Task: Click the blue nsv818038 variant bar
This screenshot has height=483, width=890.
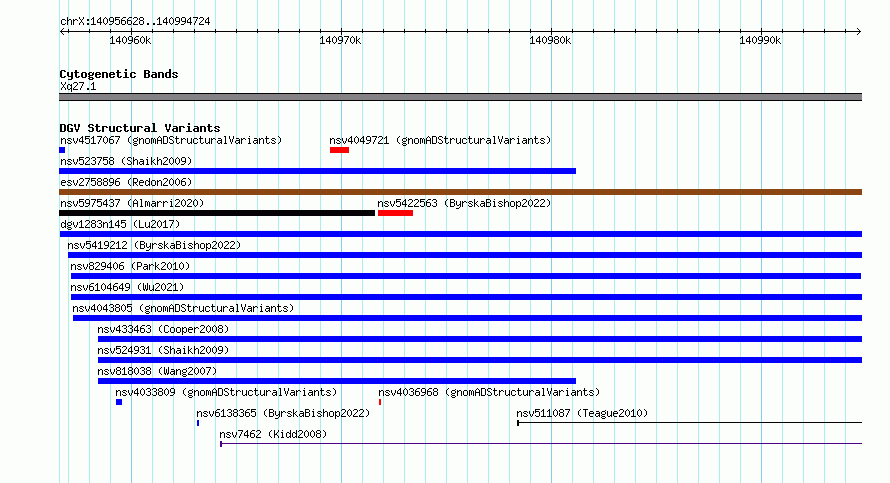Action: click(x=337, y=381)
